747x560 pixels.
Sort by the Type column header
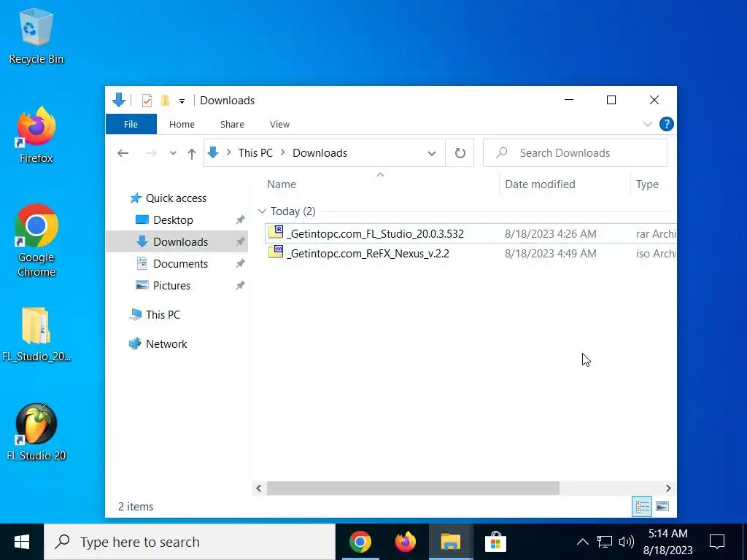[x=647, y=184]
